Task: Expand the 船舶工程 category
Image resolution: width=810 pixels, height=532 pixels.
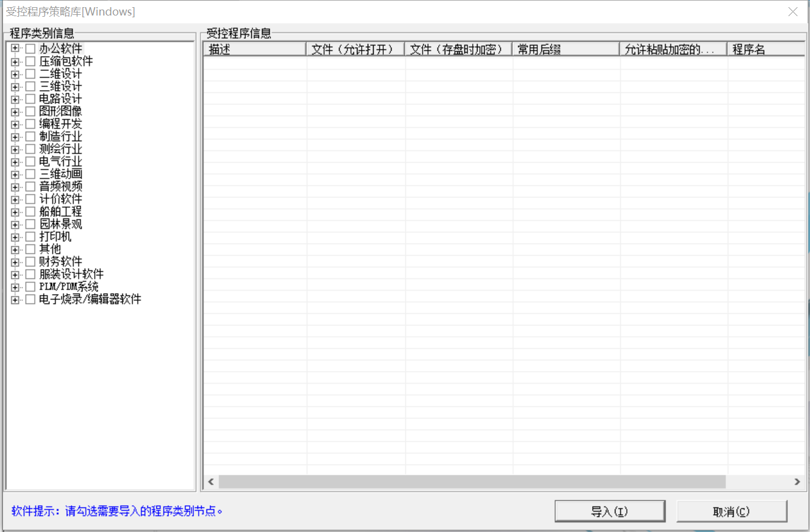Action: click(15, 212)
